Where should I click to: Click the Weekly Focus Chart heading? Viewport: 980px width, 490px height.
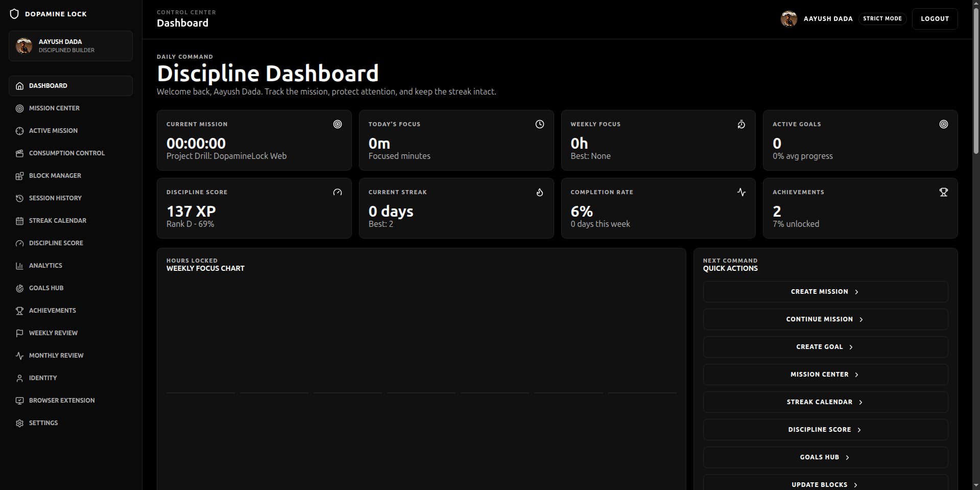[x=205, y=268]
